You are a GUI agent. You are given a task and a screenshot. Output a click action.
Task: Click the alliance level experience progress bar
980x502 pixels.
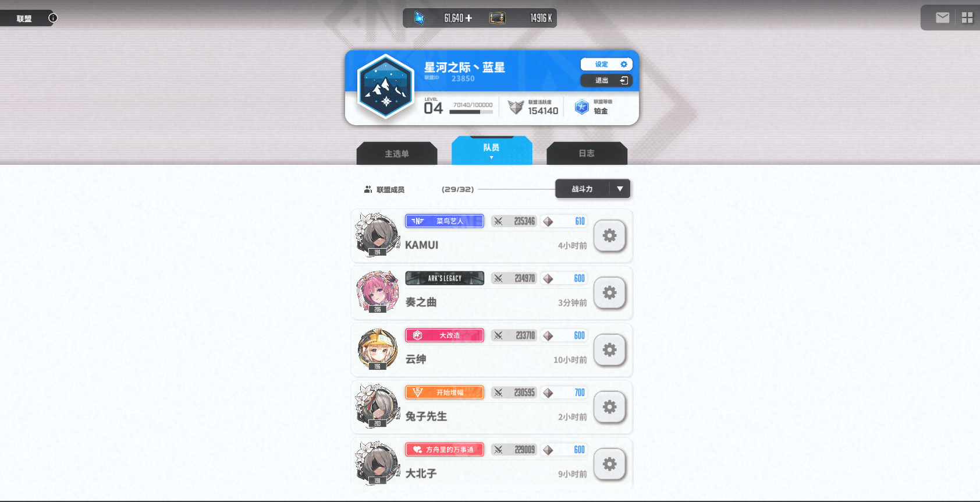pos(471,112)
